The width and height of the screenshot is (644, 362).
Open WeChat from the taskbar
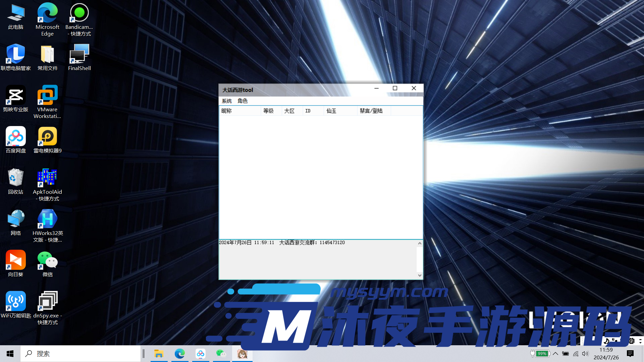(221, 354)
